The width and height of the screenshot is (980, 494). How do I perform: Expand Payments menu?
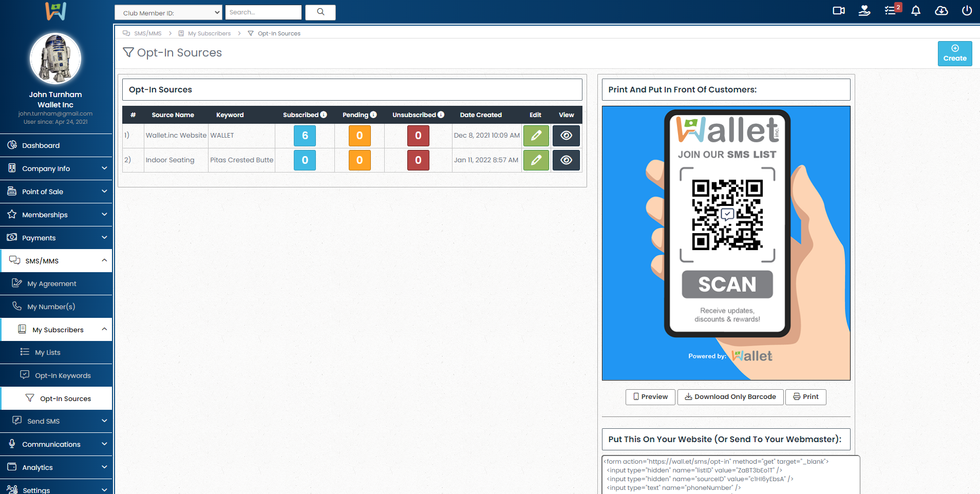pyautogui.click(x=56, y=238)
